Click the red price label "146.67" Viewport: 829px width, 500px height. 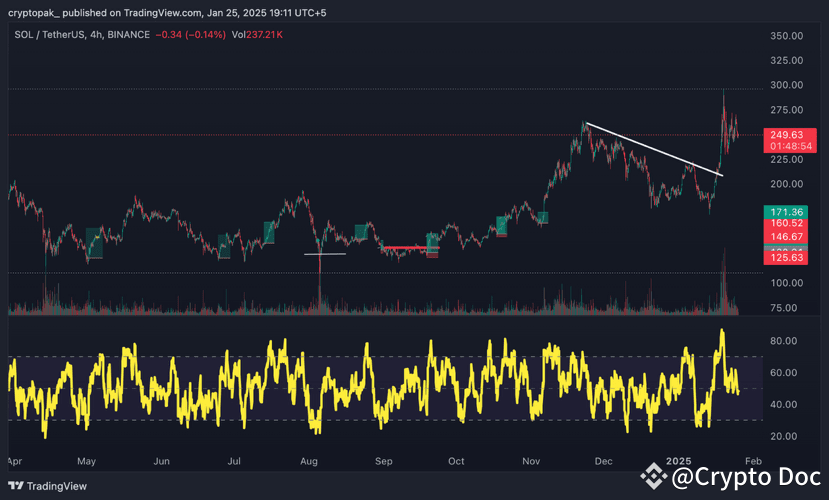point(786,237)
